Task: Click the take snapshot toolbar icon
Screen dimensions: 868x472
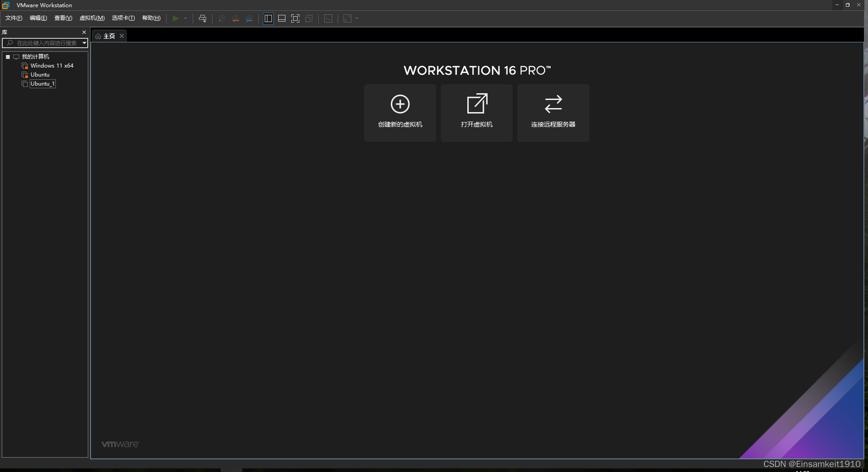Action: tap(222, 18)
